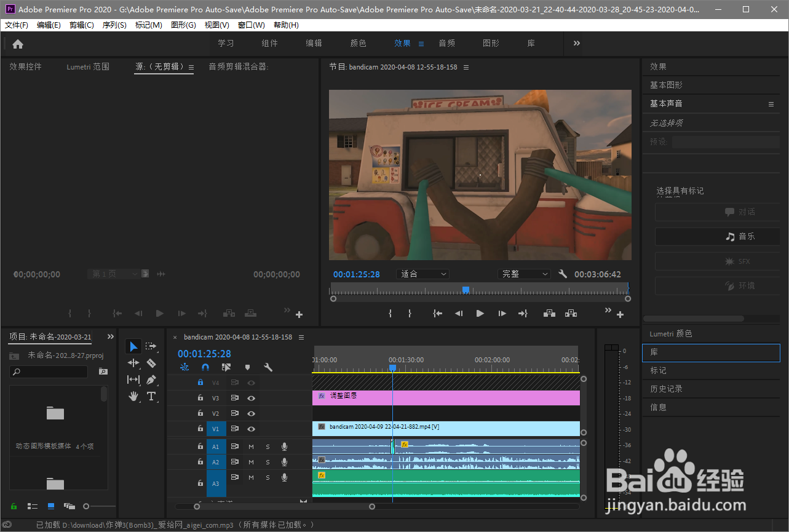Go to In point in Program Monitor

tap(437, 314)
